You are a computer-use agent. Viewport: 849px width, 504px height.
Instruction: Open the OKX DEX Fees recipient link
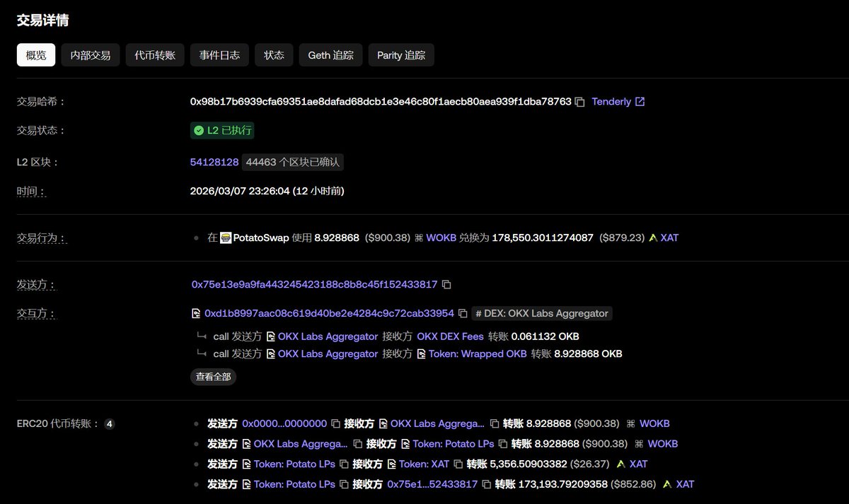(x=451, y=336)
